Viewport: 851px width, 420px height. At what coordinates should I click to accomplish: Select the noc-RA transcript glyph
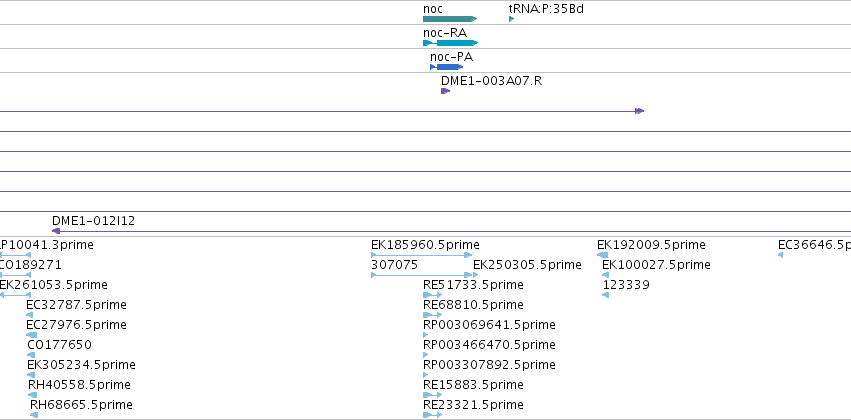pyautogui.click(x=450, y=43)
